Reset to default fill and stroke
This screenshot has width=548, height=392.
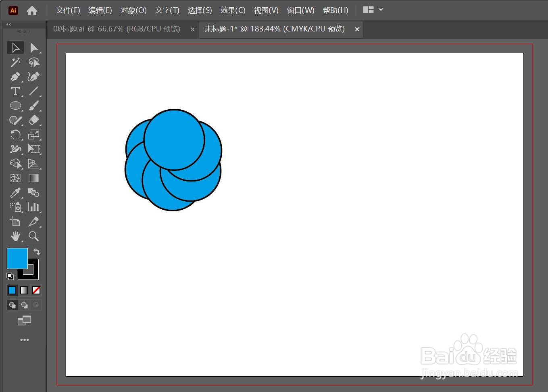coord(10,276)
